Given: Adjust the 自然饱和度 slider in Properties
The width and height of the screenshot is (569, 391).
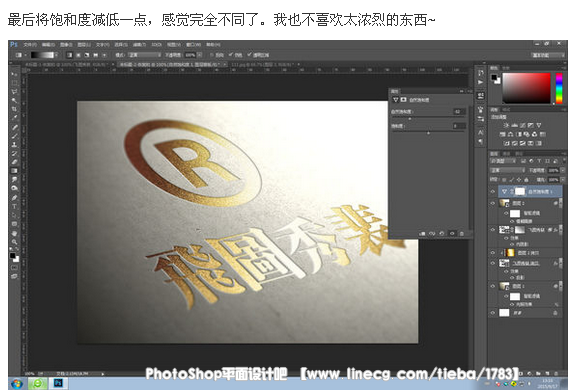Looking at the screenshot, I should (410, 119).
